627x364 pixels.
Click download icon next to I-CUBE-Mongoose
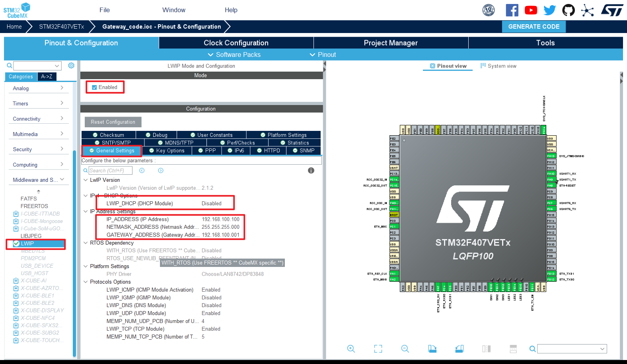coord(16,221)
